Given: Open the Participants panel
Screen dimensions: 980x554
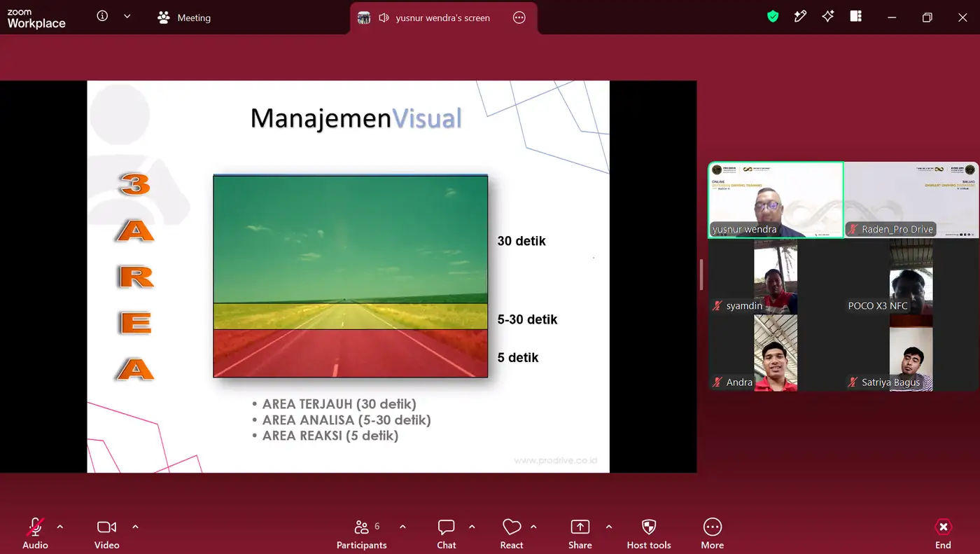Looking at the screenshot, I should 362,534.
